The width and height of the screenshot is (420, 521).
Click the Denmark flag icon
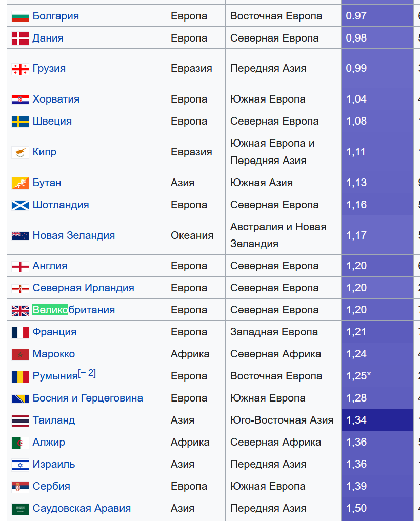tap(20, 38)
